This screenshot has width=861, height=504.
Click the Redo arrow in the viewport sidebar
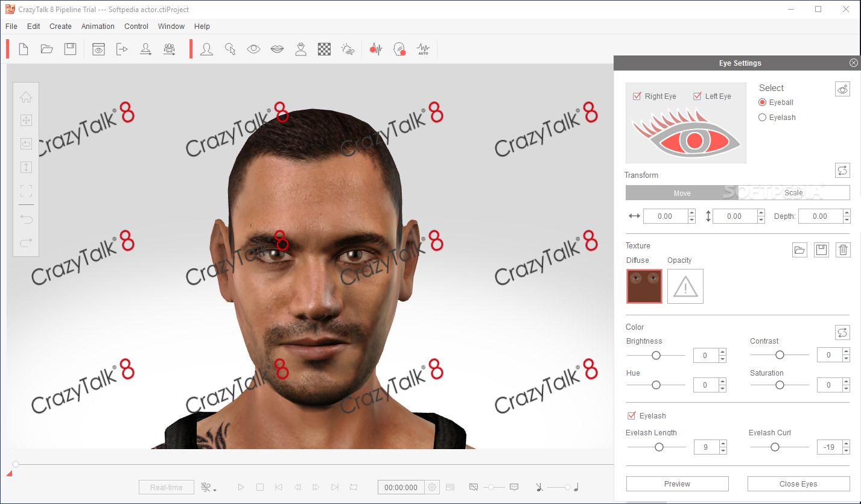[26, 242]
